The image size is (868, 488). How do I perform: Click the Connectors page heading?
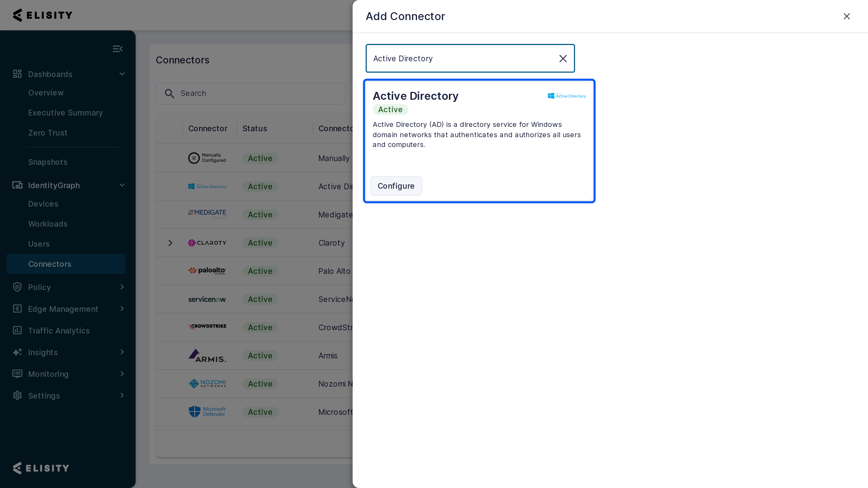pyautogui.click(x=183, y=60)
